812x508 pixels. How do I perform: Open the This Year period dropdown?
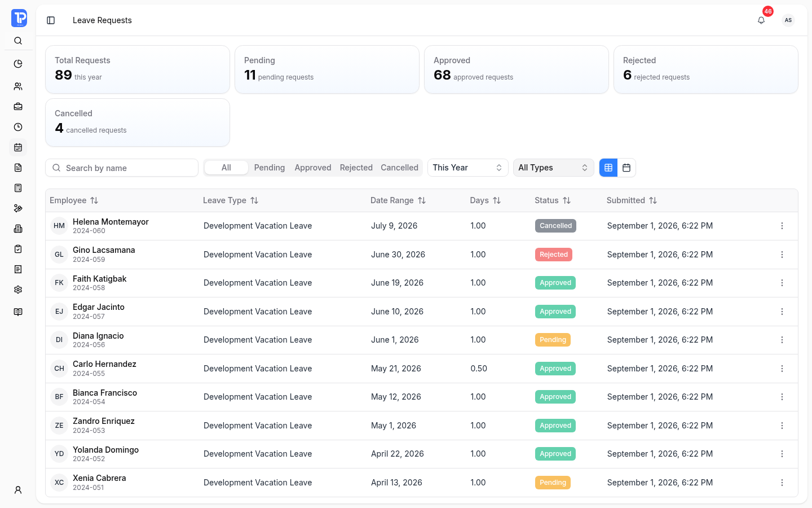(x=468, y=168)
